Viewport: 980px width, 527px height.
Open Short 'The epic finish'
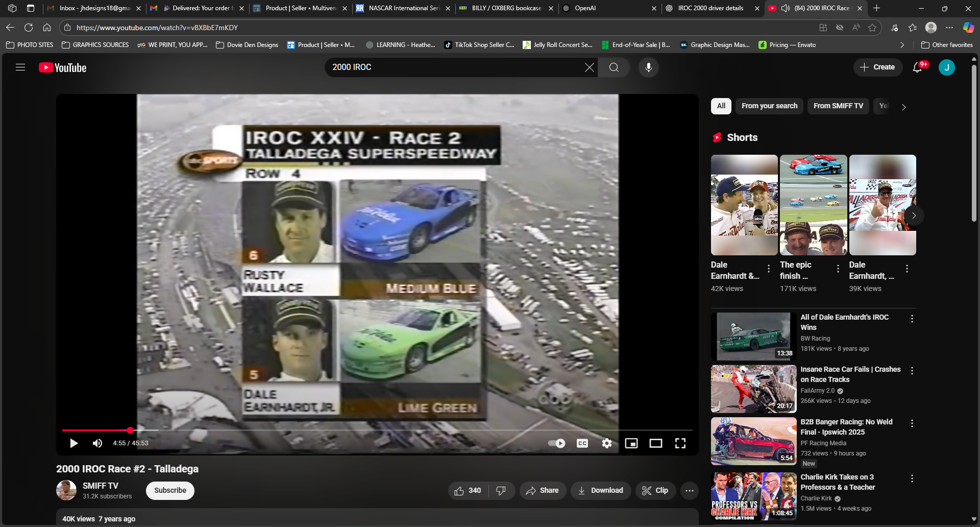[x=813, y=205]
